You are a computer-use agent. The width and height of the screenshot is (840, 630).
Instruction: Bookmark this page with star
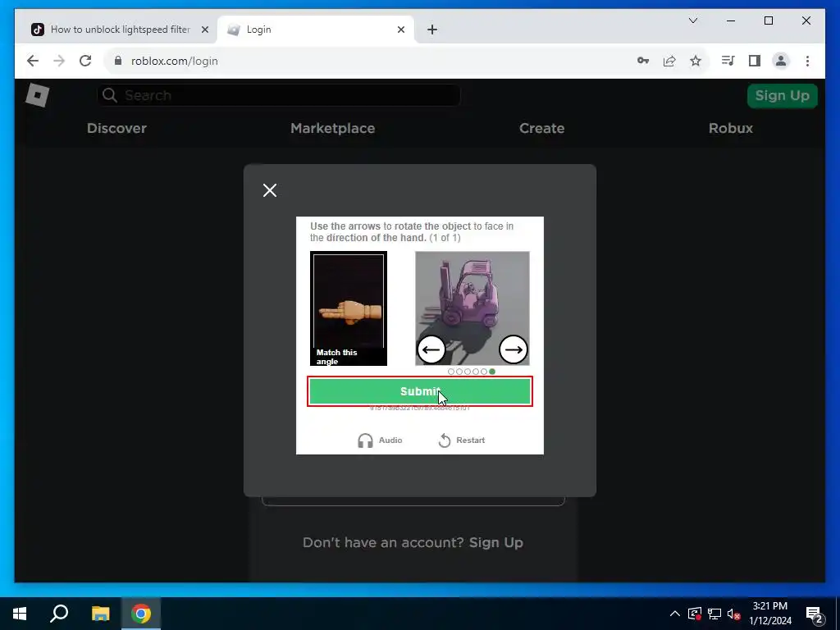point(696,61)
